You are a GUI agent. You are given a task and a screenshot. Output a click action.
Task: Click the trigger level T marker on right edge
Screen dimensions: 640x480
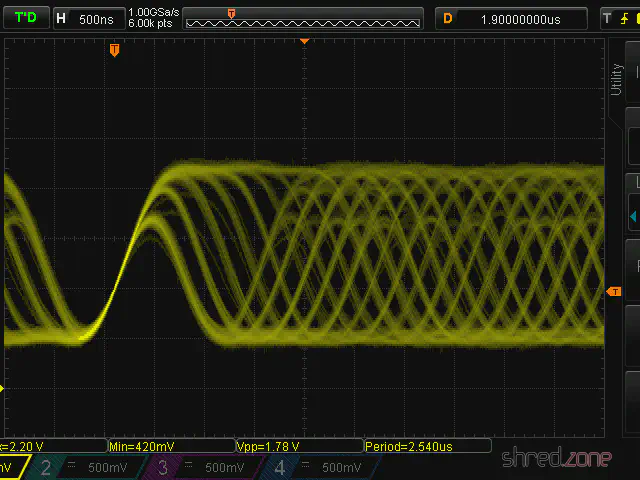[x=614, y=291]
